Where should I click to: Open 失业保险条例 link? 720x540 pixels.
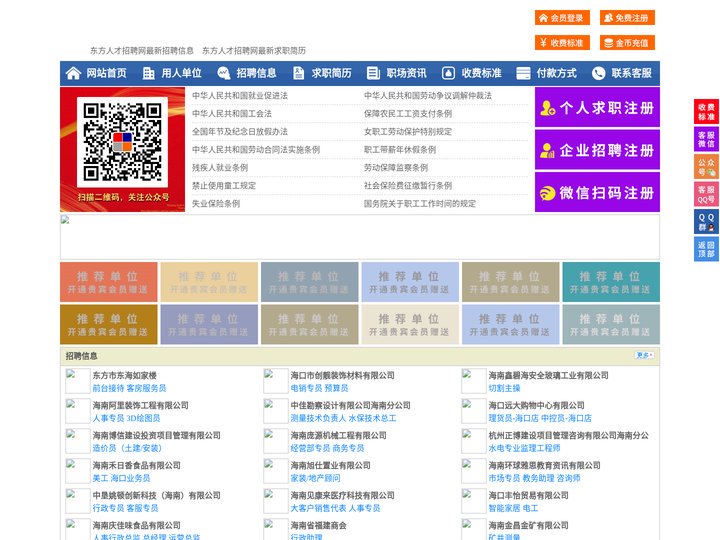point(216,203)
